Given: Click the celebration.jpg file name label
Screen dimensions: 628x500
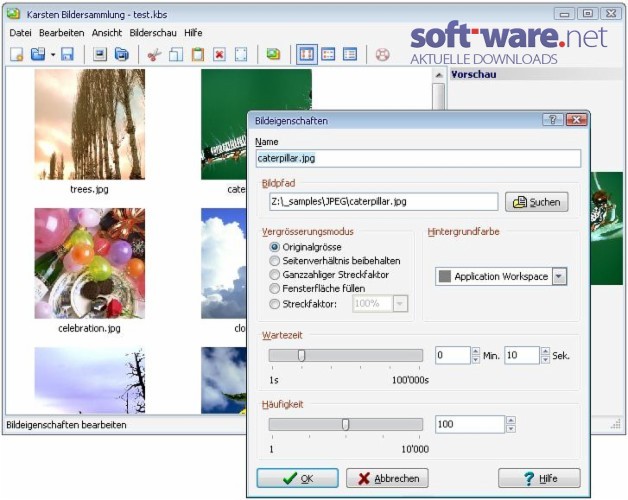Looking at the screenshot, I should (89, 328).
